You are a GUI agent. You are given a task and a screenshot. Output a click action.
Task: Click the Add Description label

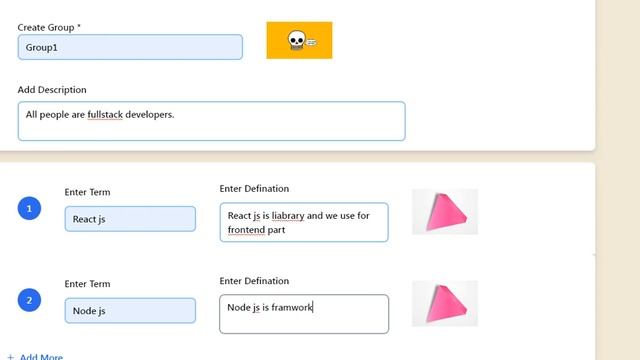click(52, 90)
